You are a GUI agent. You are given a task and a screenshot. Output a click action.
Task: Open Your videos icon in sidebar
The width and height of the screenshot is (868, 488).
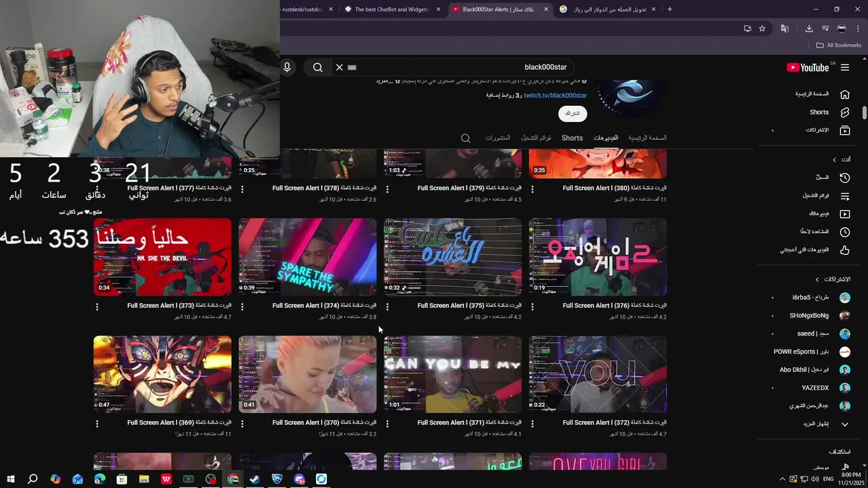(x=845, y=214)
